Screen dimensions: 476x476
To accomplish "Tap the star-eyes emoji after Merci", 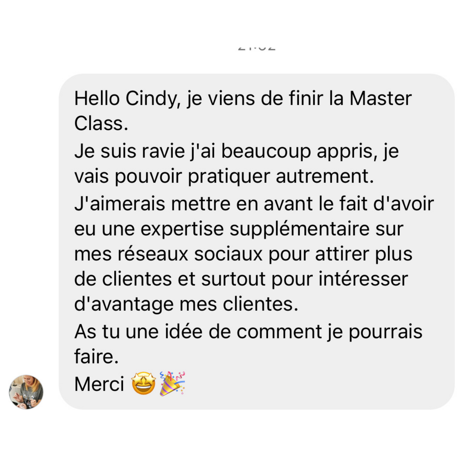I will click(144, 383).
